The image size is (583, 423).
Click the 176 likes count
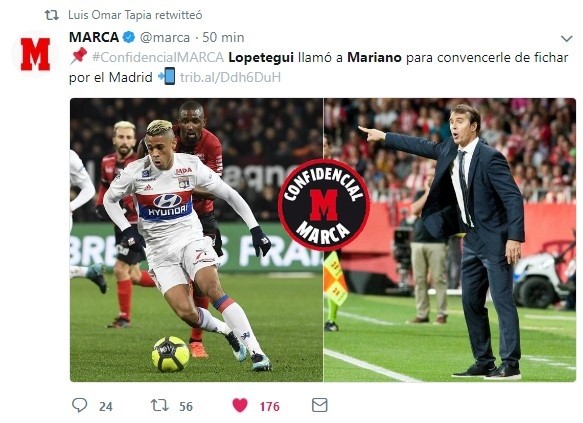(270, 407)
